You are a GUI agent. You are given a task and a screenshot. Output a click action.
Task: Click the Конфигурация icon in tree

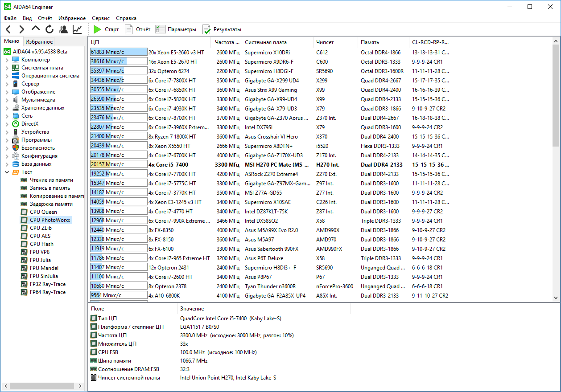pyautogui.click(x=16, y=156)
